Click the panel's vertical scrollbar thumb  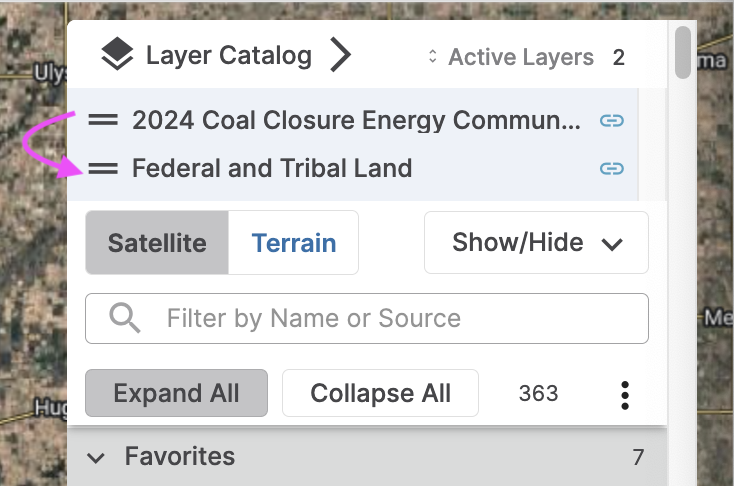point(683,52)
